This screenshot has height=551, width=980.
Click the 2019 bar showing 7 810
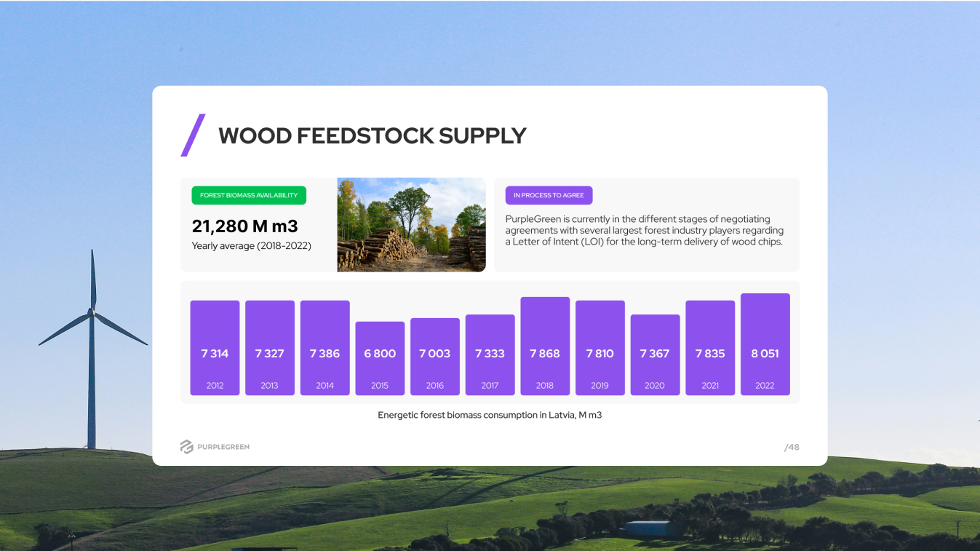(600, 348)
